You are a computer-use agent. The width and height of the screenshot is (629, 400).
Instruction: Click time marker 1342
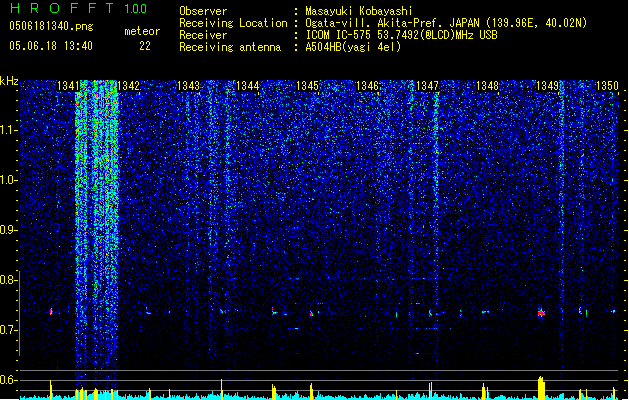tap(128, 86)
